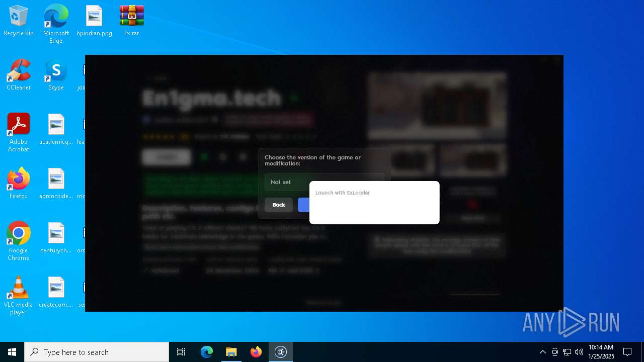Viewport: 644px width, 362px height.
Task: Select the CCleaner desktop shortcut
Action: click(19, 75)
